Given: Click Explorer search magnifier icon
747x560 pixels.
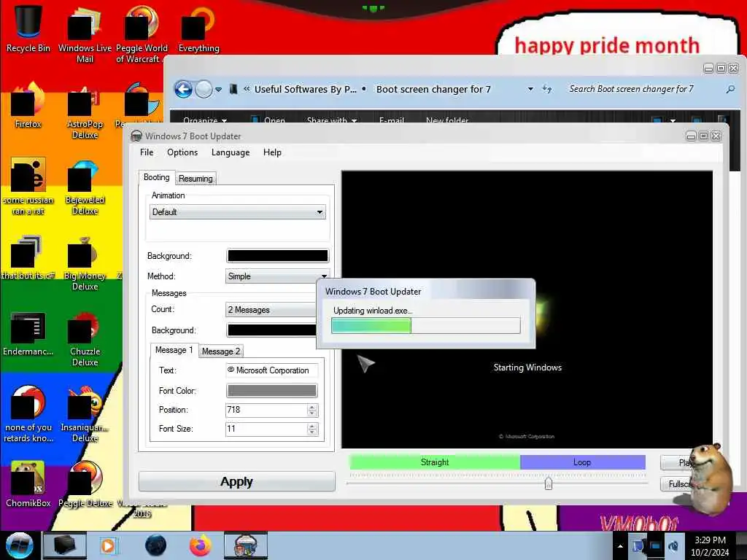Looking at the screenshot, I should 730,89.
